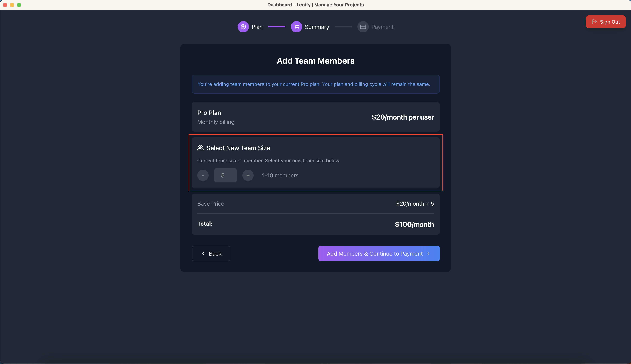Click the Summary shopping cart icon
Viewport: 631px width, 364px height.
(296, 27)
